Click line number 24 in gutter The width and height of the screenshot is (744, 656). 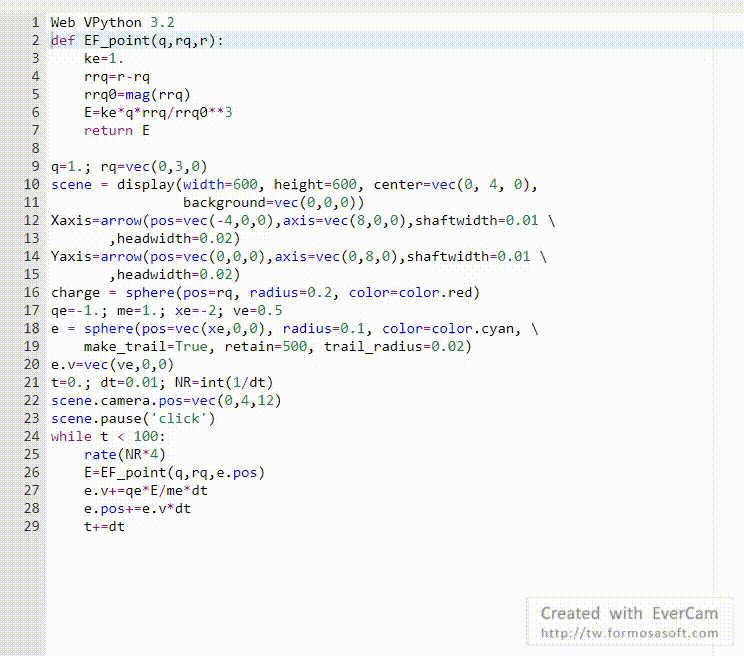31,437
